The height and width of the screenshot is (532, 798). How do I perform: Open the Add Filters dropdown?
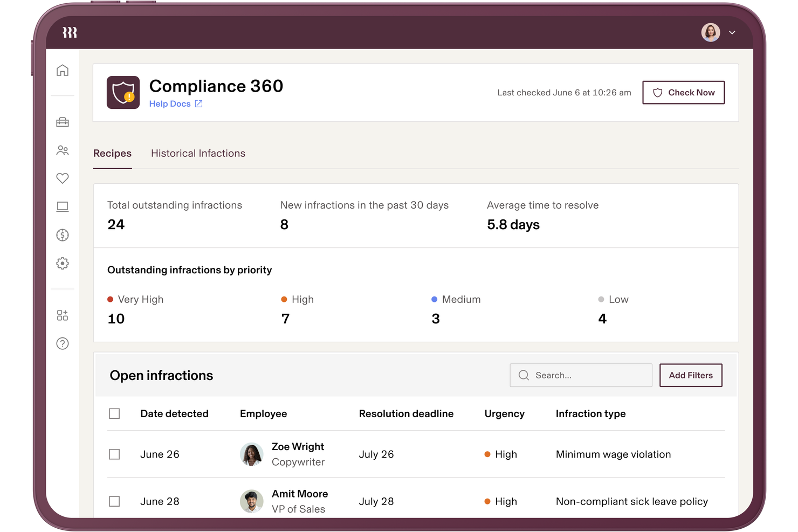click(691, 375)
